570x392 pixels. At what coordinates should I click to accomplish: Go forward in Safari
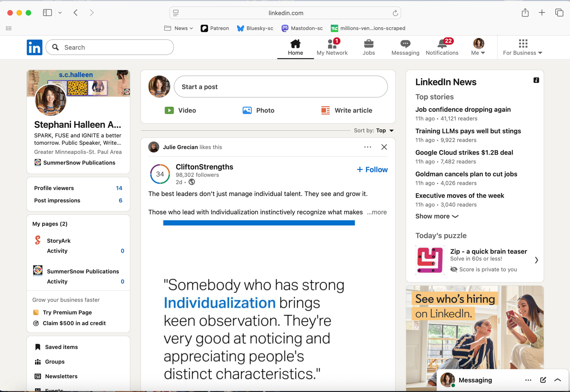(x=92, y=13)
